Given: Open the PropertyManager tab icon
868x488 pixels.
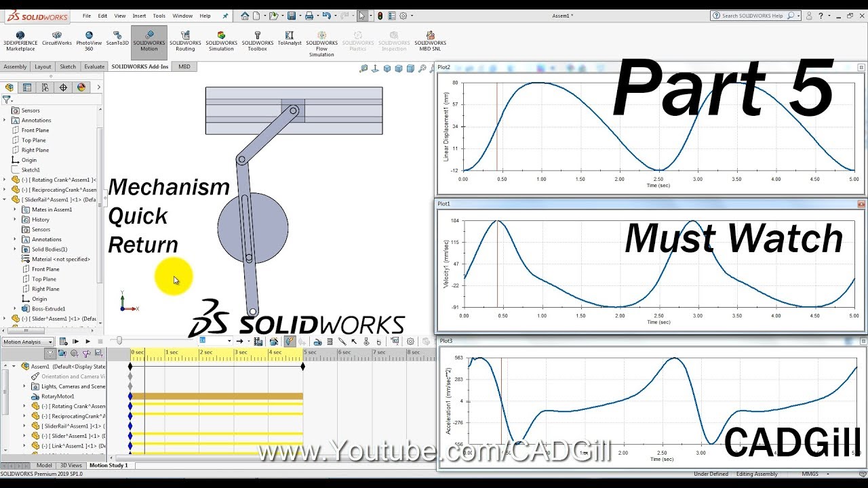Looking at the screenshot, I should (27, 87).
